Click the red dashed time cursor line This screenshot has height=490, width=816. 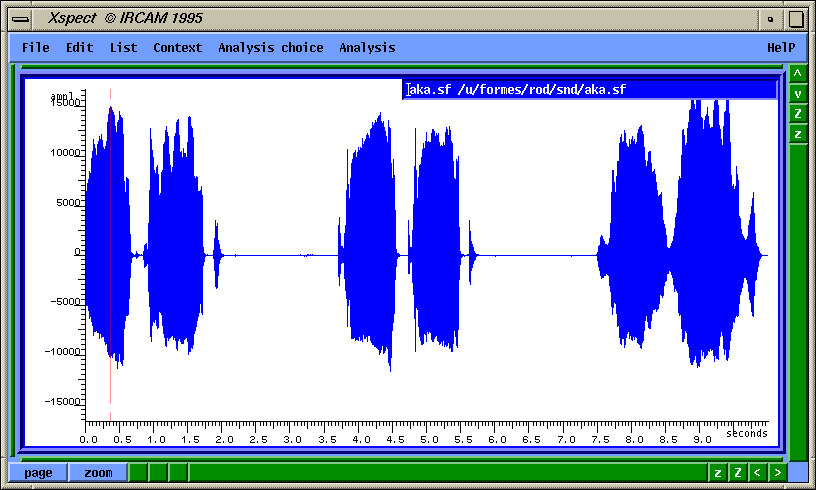110,255
